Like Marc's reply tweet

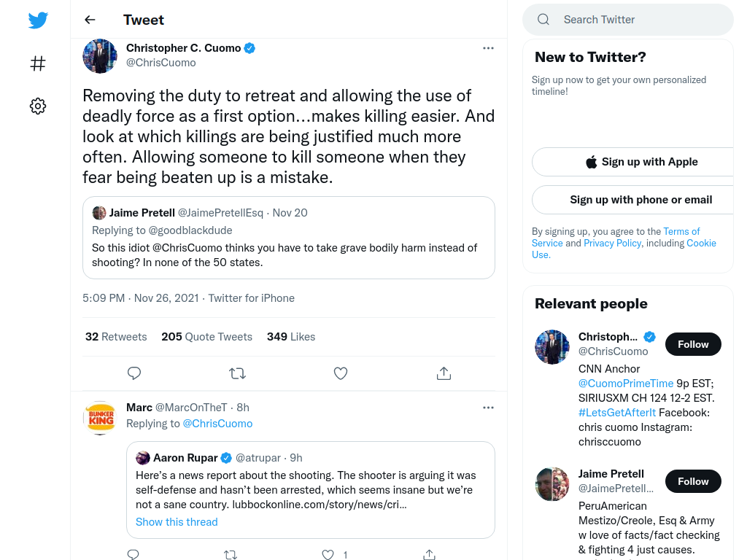[328, 555]
